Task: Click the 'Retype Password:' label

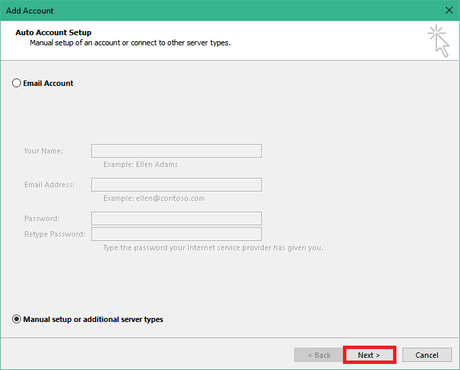Action: pyautogui.click(x=55, y=234)
